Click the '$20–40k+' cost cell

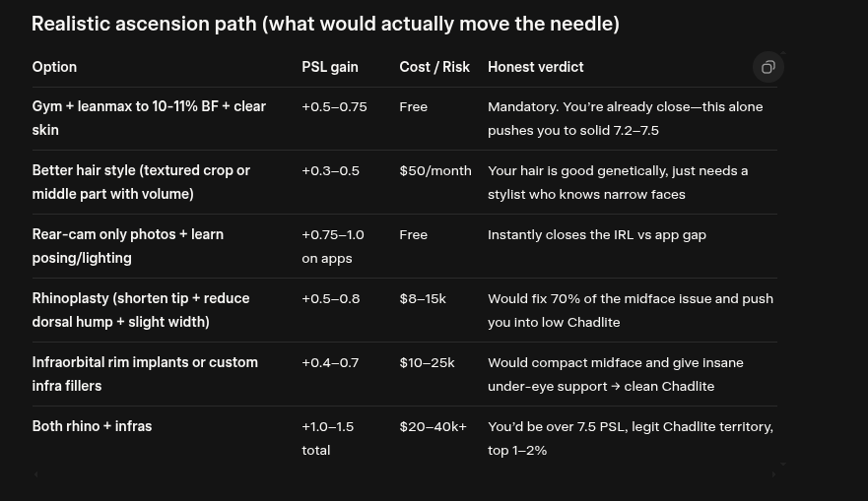pos(433,427)
